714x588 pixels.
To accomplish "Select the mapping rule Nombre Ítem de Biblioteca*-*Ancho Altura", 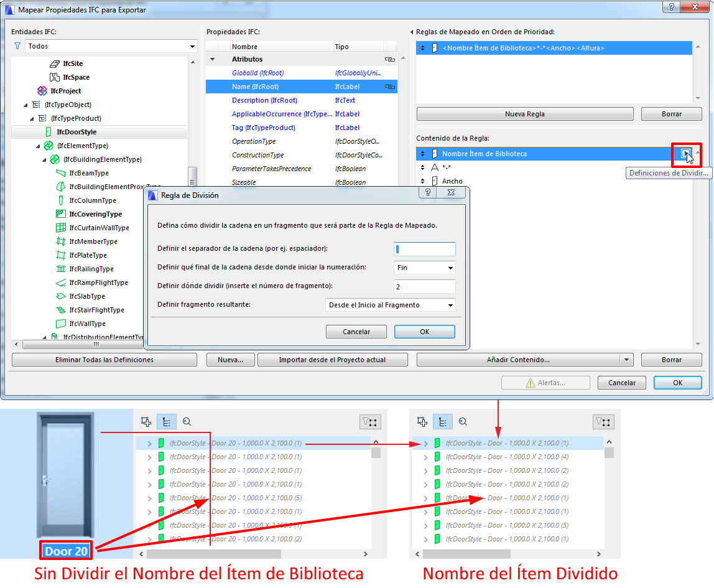I will 554,48.
